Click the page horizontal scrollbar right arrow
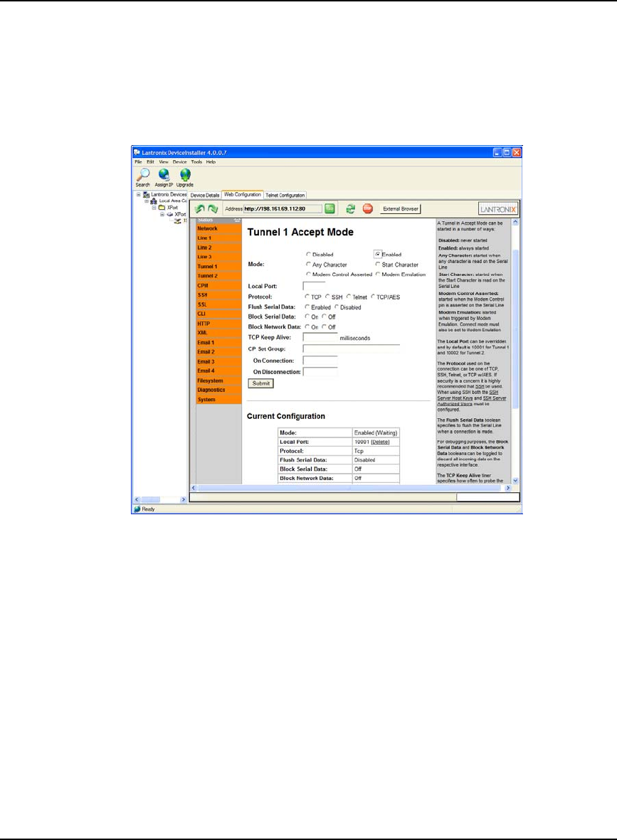This screenshot has height=840, width=617. [x=508, y=488]
